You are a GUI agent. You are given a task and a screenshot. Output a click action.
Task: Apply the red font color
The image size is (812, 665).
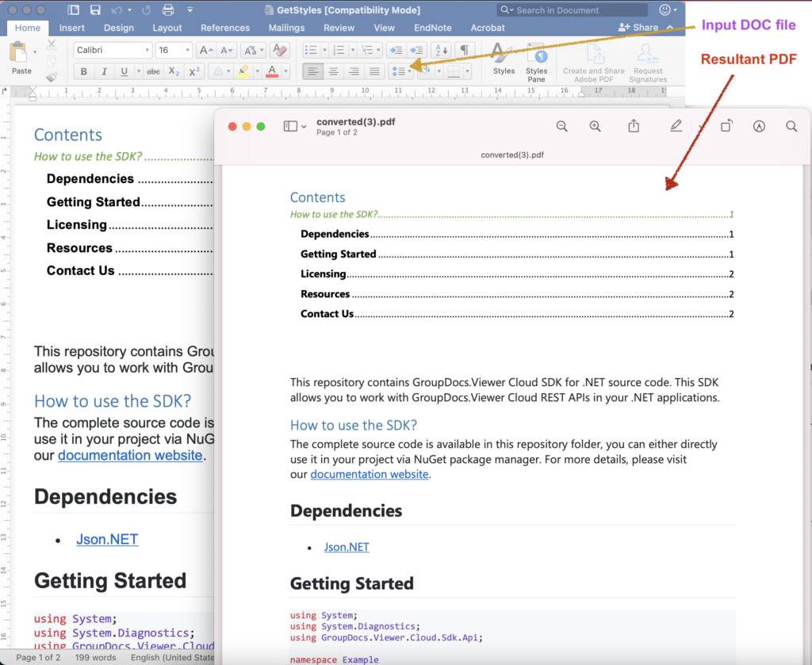coord(272,71)
